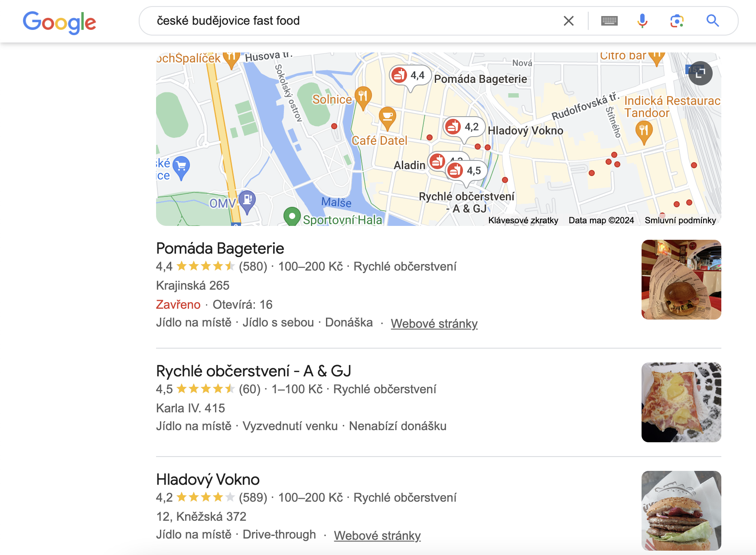
Task: Select the 4,5 rated map marker
Action: [466, 171]
